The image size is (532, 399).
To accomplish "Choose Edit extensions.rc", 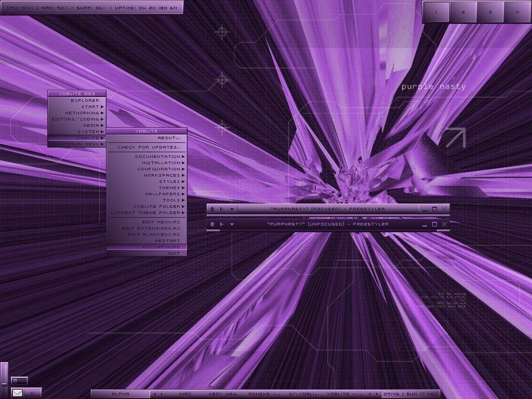I will click(x=147, y=229).
